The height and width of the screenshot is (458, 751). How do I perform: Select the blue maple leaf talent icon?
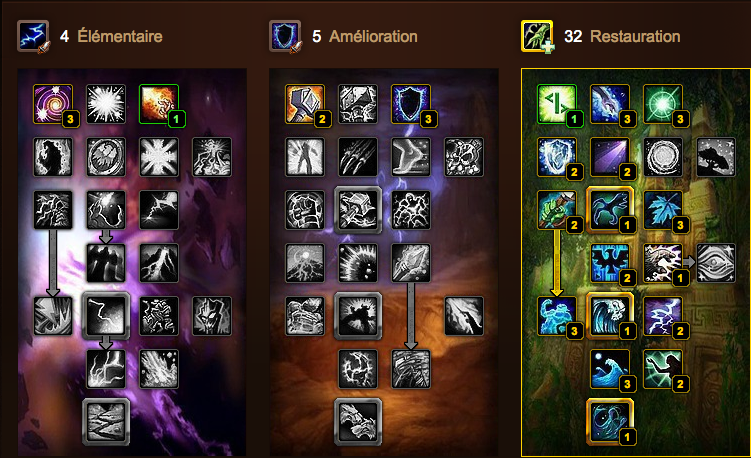tap(663, 210)
